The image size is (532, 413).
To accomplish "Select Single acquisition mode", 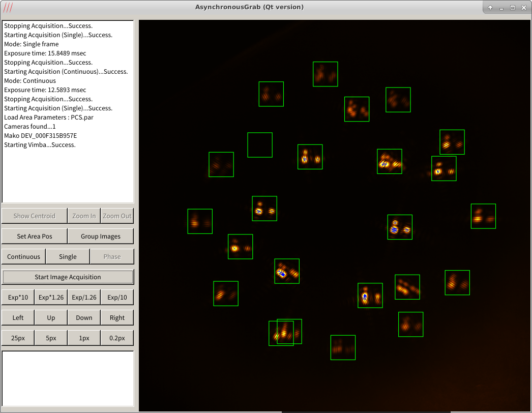I will 68,256.
